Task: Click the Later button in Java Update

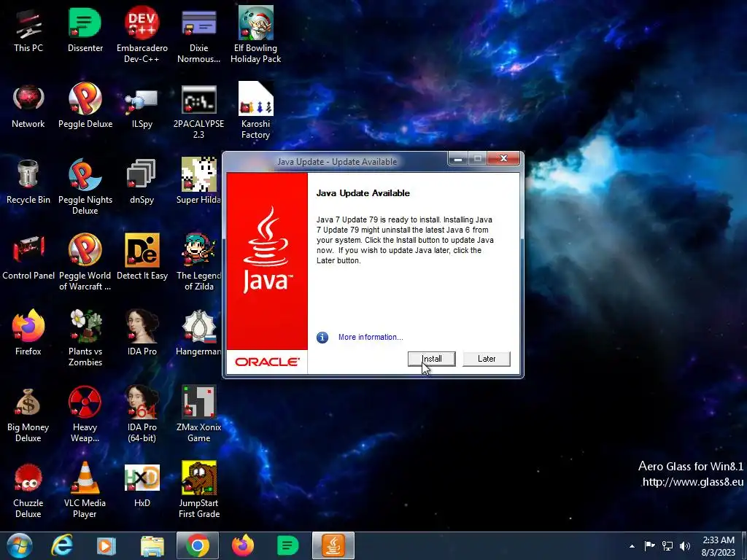Action: tap(487, 359)
